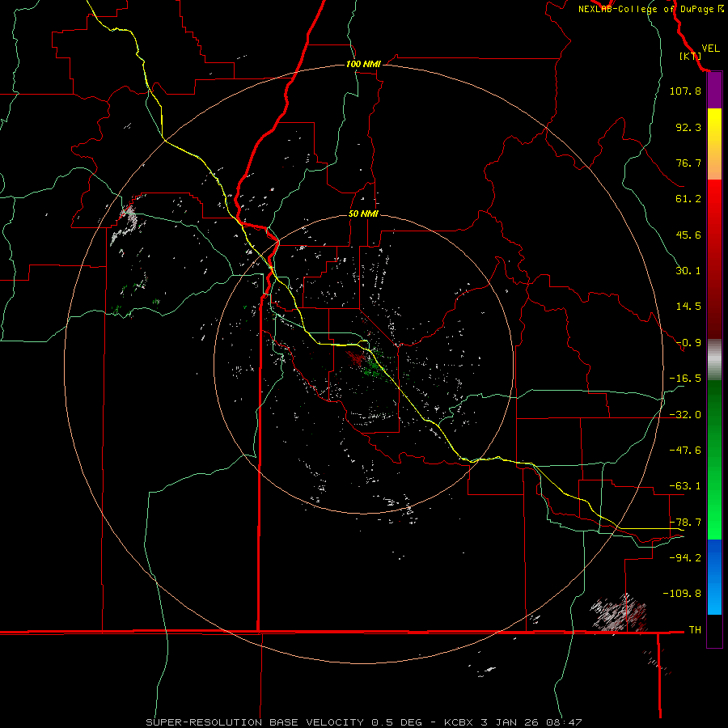Select the -32.0 velocity scale value
This screenshot has width=728, height=728.
point(685,415)
